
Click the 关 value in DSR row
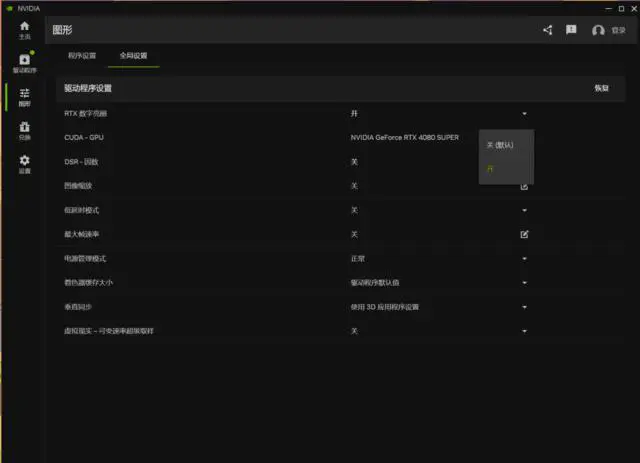click(x=354, y=162)
